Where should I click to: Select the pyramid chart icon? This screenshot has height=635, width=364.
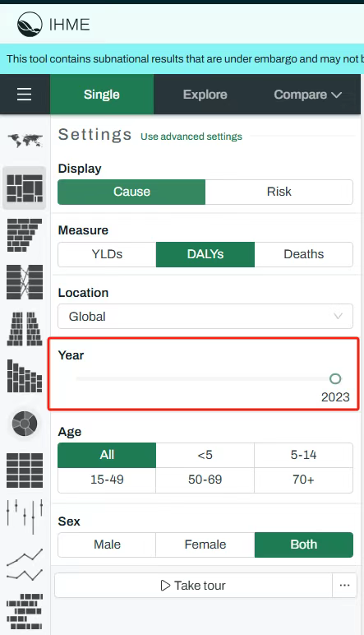25,329
